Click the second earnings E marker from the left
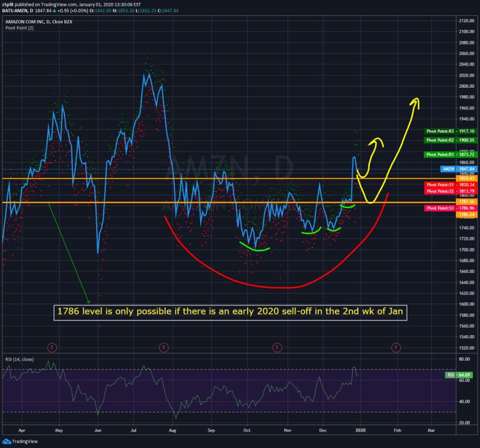 [163, 347]
